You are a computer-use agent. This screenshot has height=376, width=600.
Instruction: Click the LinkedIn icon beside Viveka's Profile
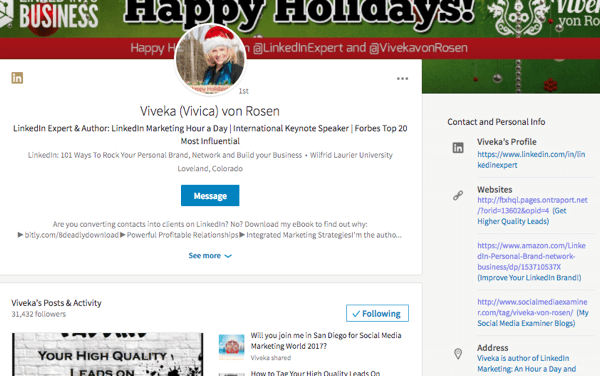458,148
